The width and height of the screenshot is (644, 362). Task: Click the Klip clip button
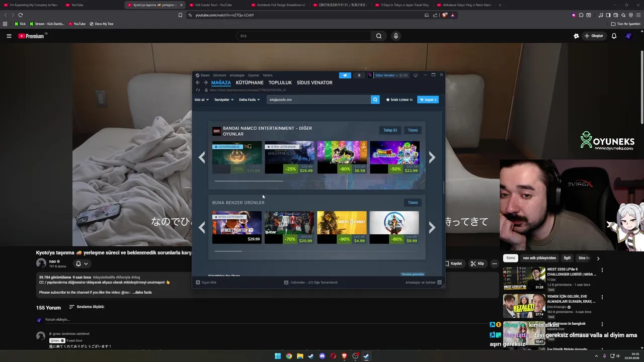click(x=477, y=263)
